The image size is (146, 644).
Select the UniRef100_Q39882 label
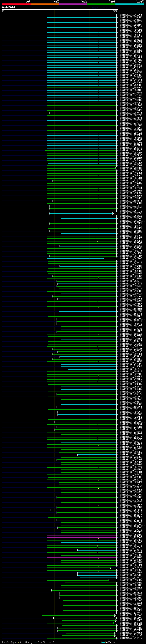click(131, 93)
